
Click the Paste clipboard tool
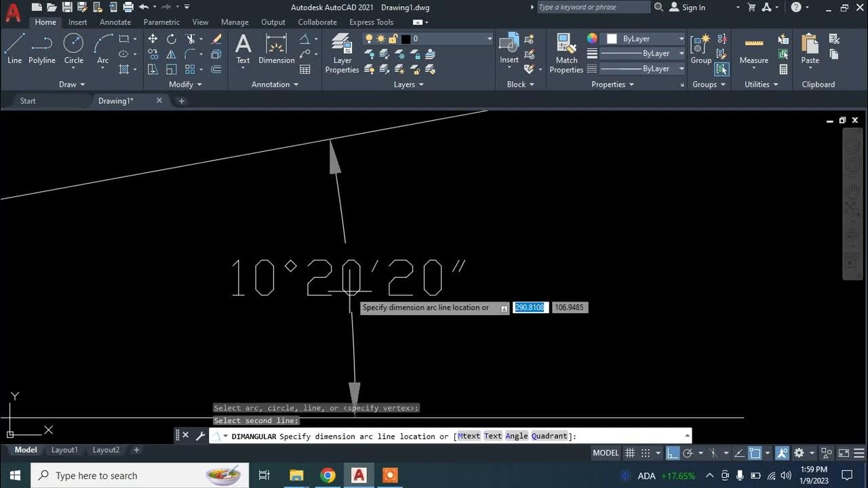810,49
